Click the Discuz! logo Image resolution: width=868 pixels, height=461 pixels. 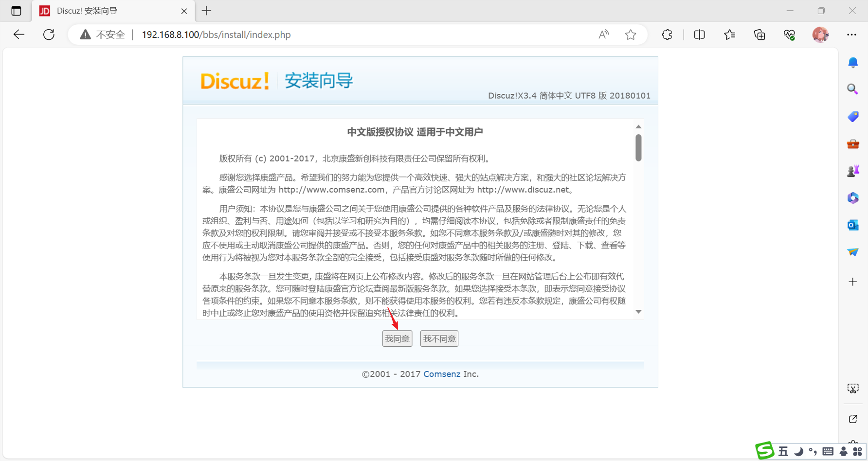pos(235,81)
